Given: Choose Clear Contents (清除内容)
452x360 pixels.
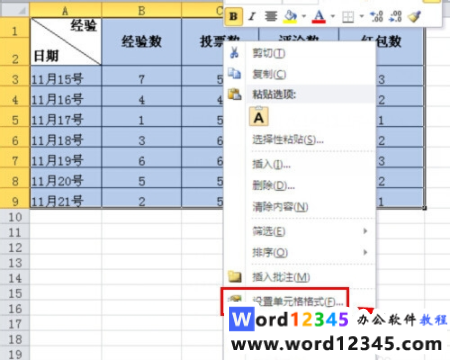Looking at the screenshot, I should click(300, 207).
